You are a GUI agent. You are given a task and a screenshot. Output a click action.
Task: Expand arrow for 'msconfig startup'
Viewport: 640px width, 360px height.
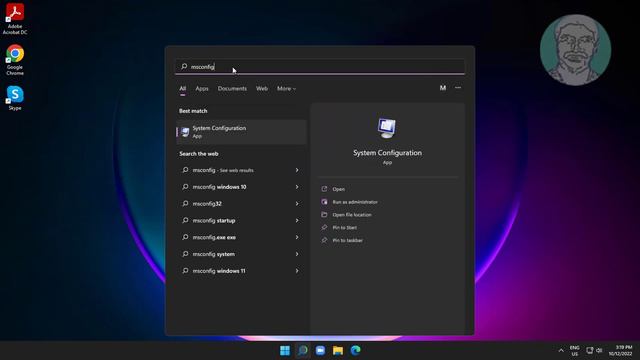click(297, 220)
